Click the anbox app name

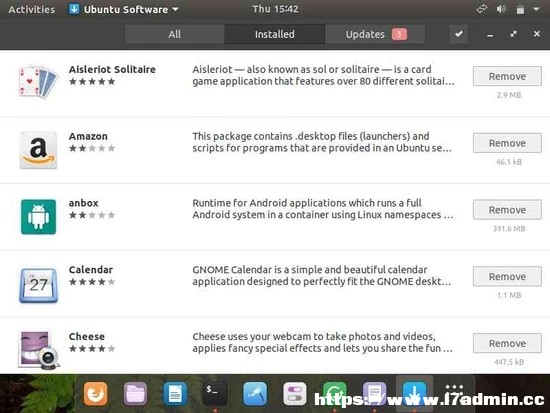83,203
